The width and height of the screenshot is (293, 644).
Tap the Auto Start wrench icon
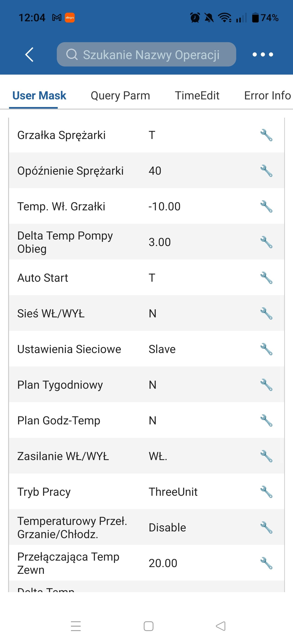click(x=266, y=278)
